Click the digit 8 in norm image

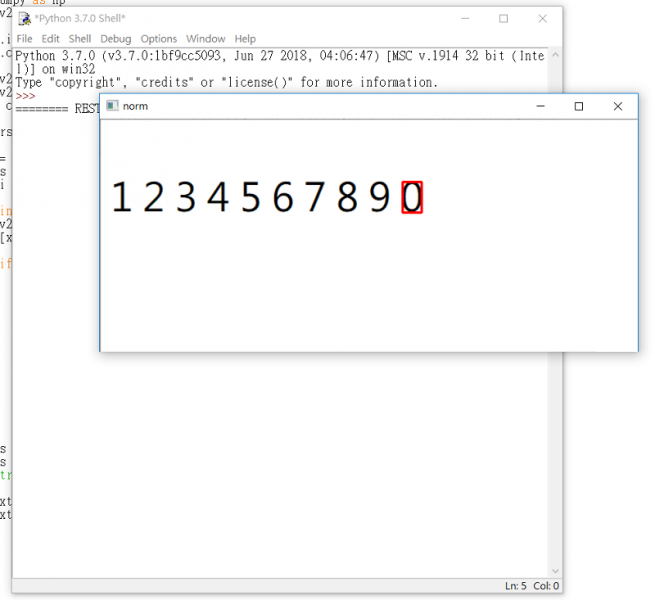click(x=347, y=197)
